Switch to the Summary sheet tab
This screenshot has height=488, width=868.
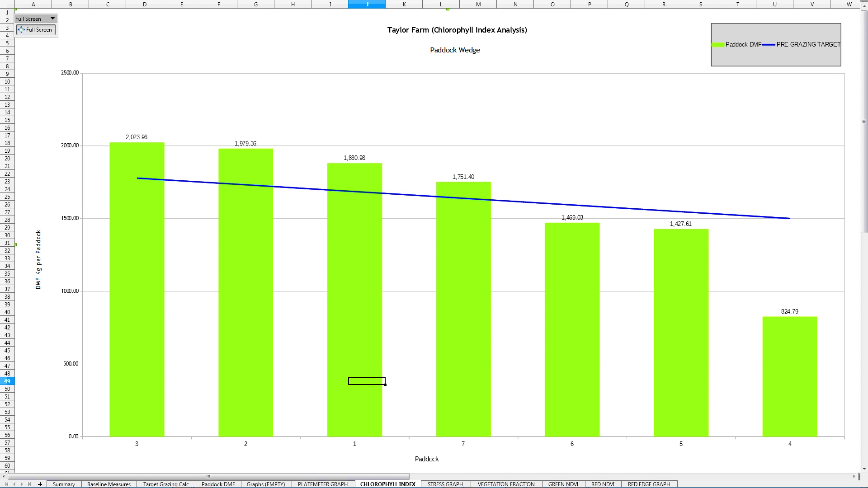(64, 484)
